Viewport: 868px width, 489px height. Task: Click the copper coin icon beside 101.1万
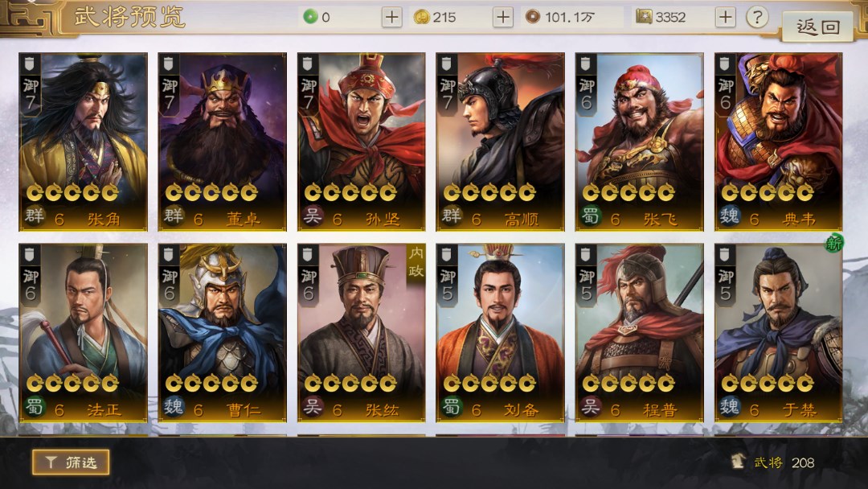point(533,17)
